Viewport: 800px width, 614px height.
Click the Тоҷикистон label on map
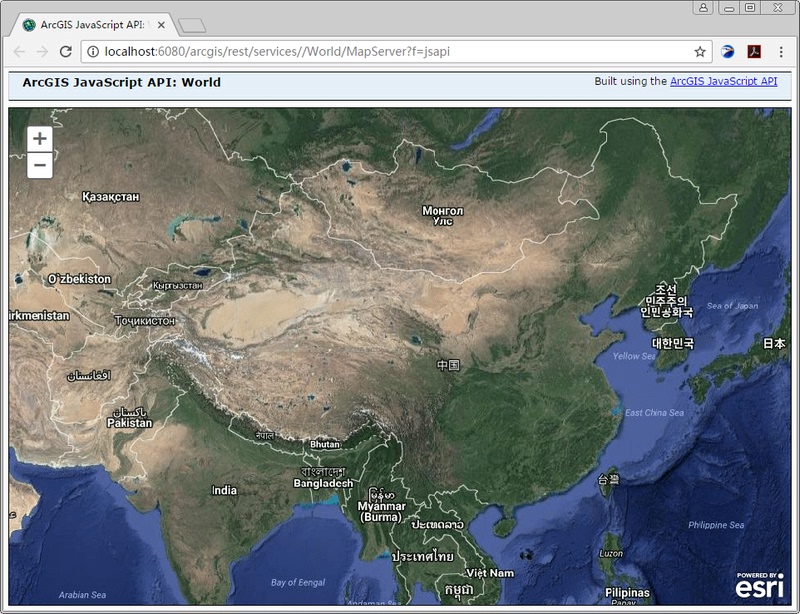tap(144, 321)
